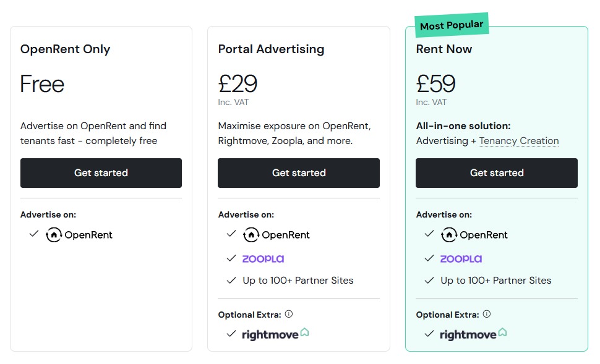The width and height of the screenshot is (600, 364).
Task: Get started with £29 Portal Advertising plan
Action: pos(299,173)
